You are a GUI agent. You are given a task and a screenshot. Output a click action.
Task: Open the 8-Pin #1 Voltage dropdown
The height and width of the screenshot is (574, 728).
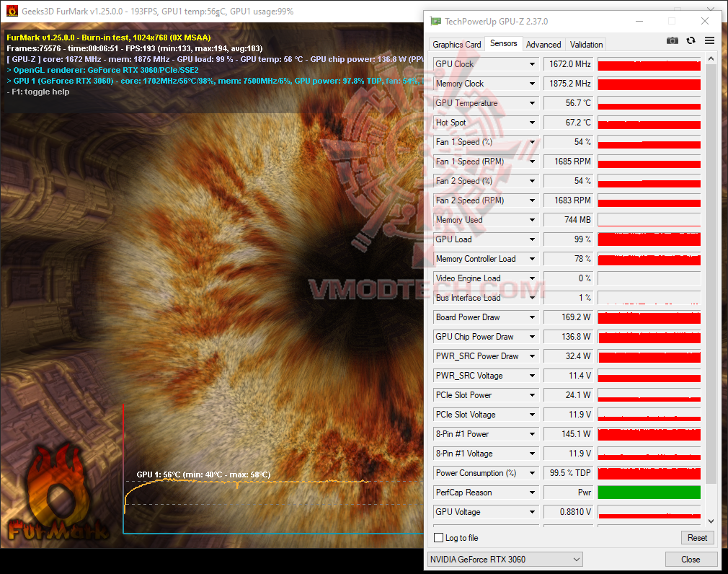tap(532, 454)
